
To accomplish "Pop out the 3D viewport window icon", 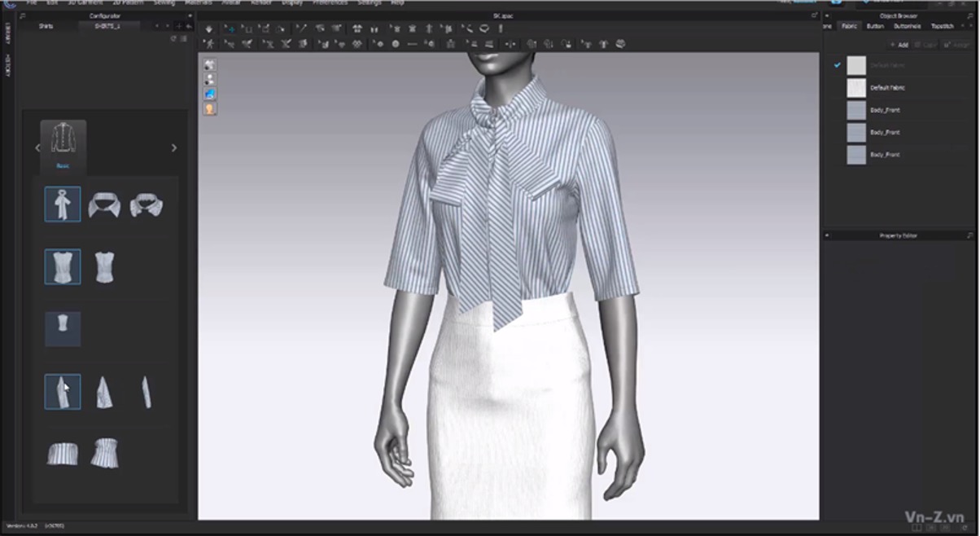I will click(x=814, y=15).
